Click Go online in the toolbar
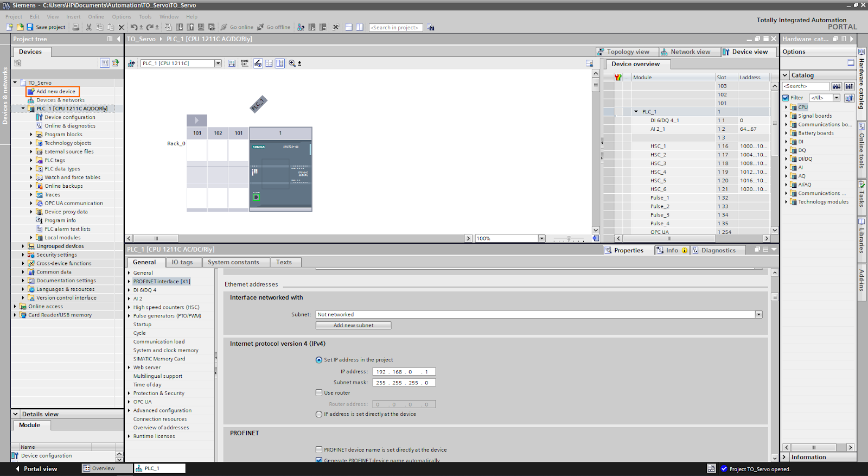 tap(237, 27)
